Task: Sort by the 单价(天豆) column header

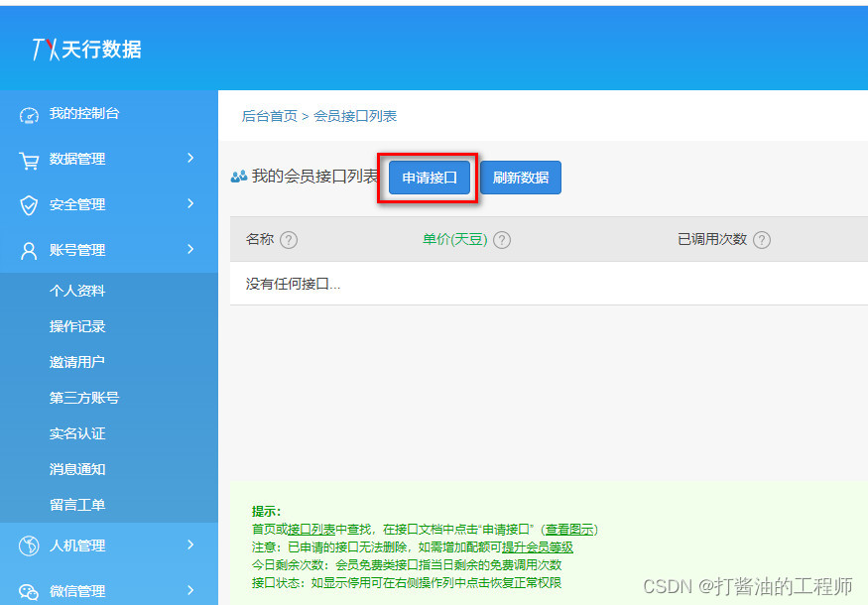Action: (454, 240)
